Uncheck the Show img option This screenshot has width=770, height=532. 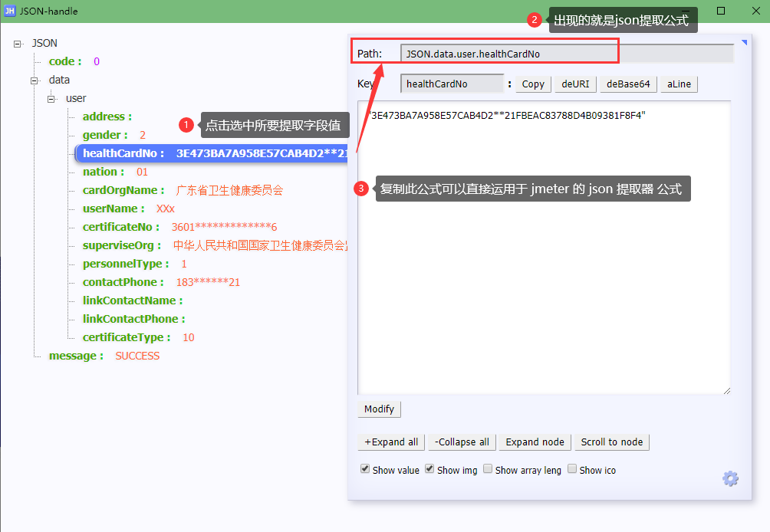pos(429,468)
